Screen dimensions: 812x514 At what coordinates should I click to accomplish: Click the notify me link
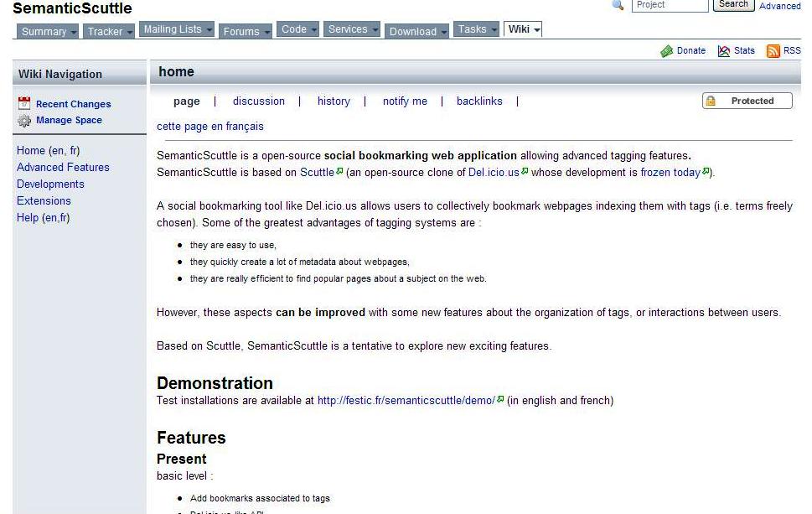[405, 101]
